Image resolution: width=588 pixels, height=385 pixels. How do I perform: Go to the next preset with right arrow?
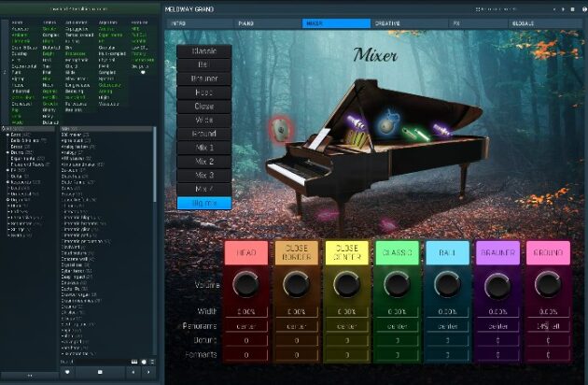click(x=147, y=371)
